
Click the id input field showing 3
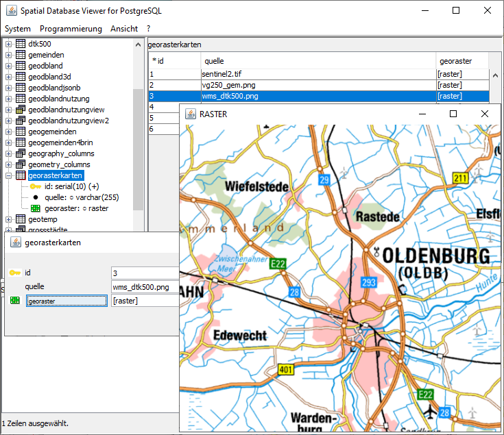point(145,273)
